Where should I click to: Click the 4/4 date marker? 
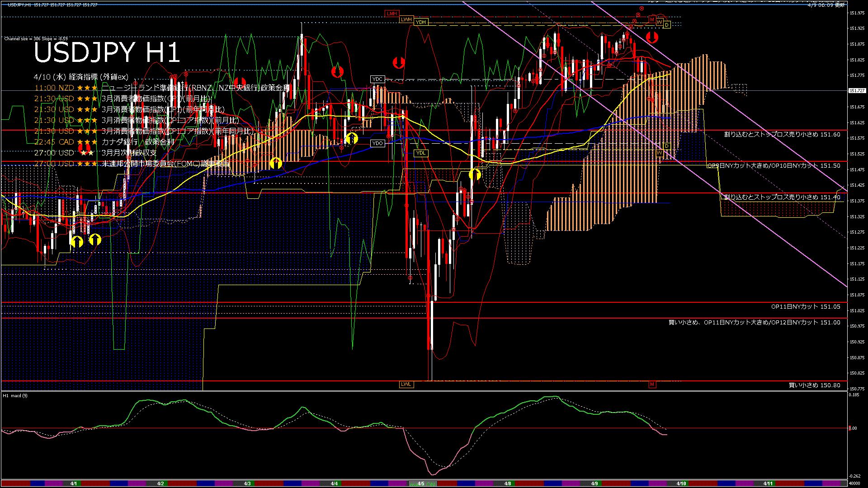[x=334, y=483]
